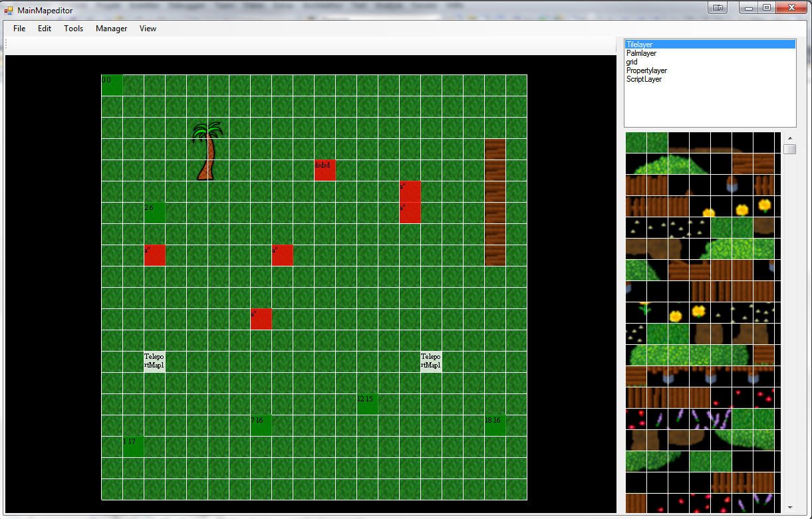This screenshot has width=812, height=519.
Task: Click the map tile labeled 2 6
Action: point(155,213)
